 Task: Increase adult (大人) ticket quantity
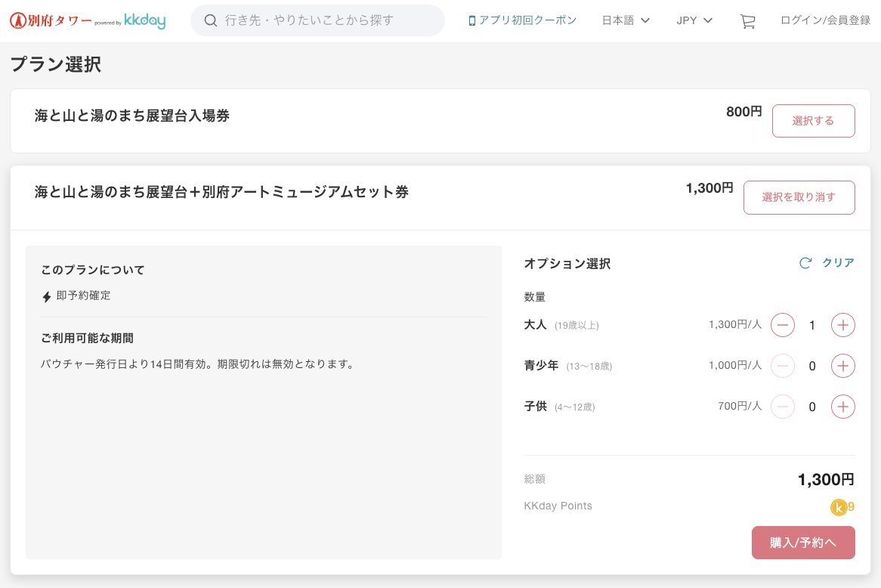coord(842,325)
